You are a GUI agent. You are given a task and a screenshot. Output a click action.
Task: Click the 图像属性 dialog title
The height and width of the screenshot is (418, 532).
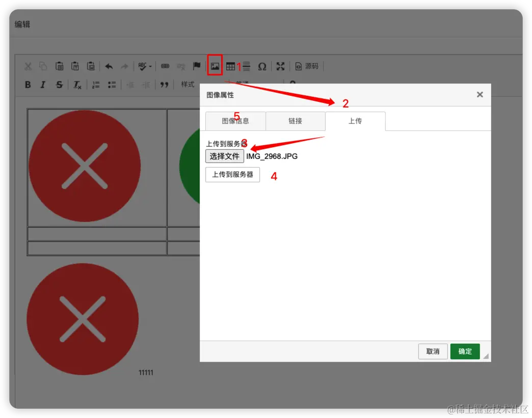(220, 95)
